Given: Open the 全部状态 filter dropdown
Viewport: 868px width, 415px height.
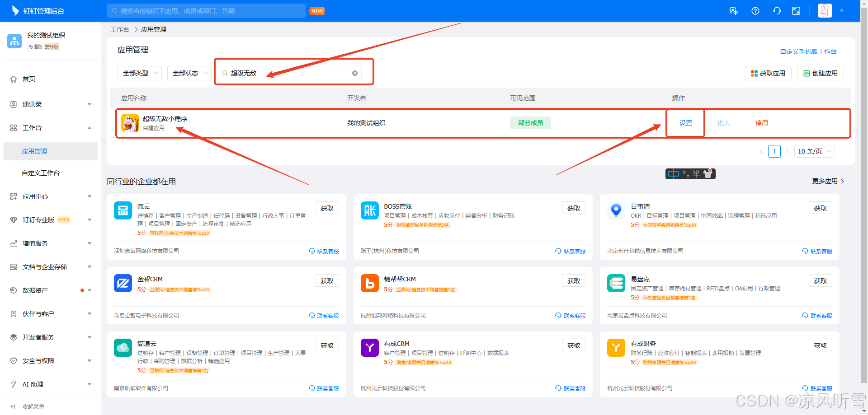Looking at the screenshot, I should click(x=189, y=73).
